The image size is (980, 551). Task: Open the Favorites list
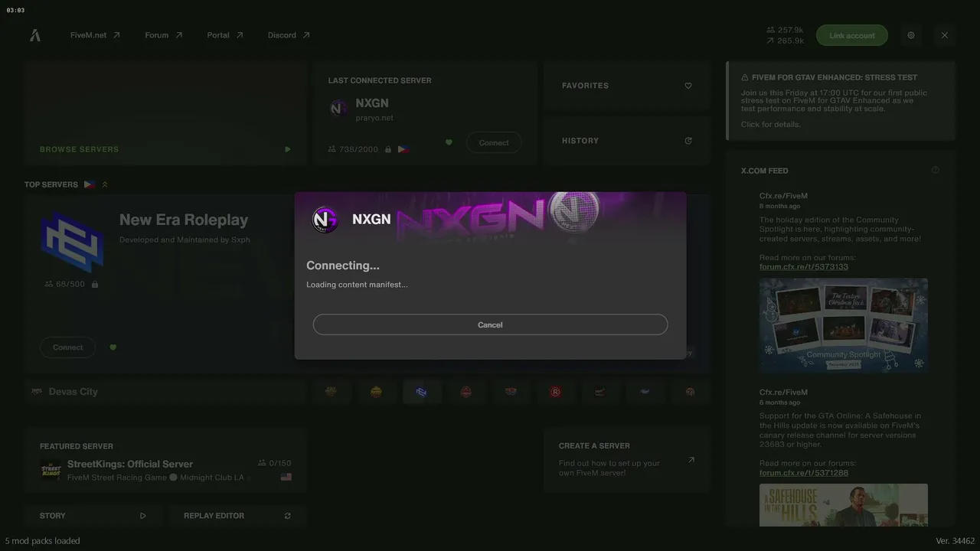(x=627, y=86)
